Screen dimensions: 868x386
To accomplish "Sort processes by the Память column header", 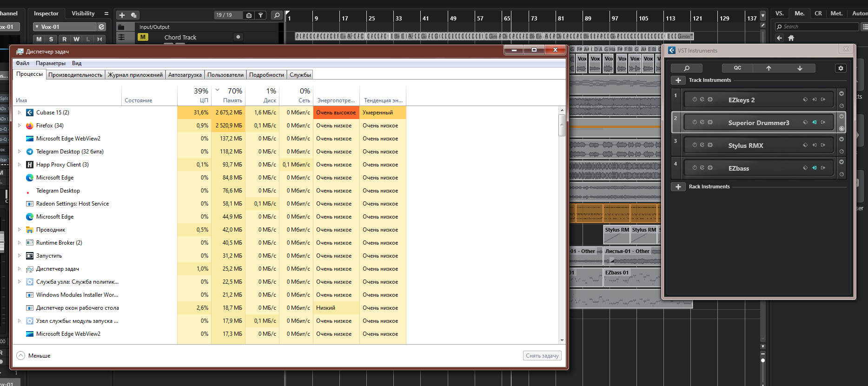I will click(x=228, y=95).
